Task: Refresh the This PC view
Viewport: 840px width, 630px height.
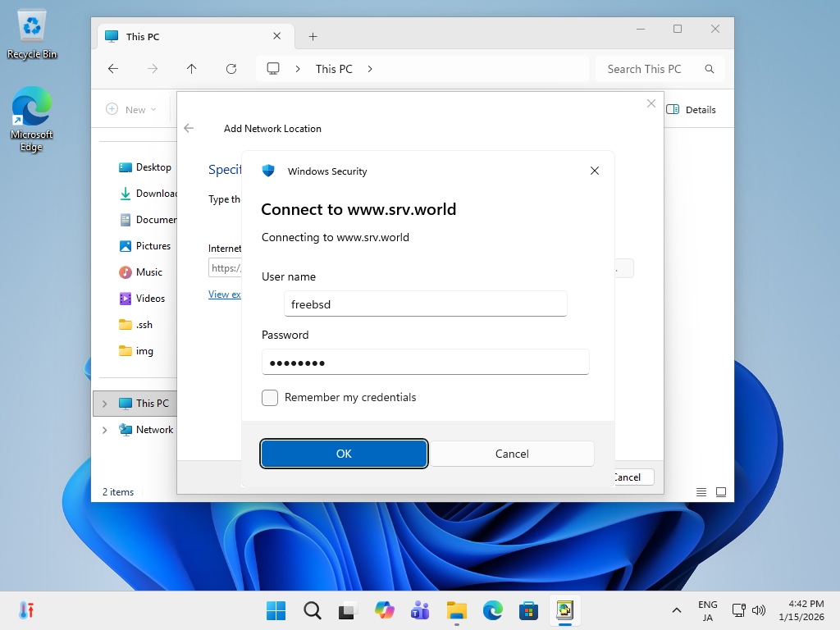Action: pos(231,69)
